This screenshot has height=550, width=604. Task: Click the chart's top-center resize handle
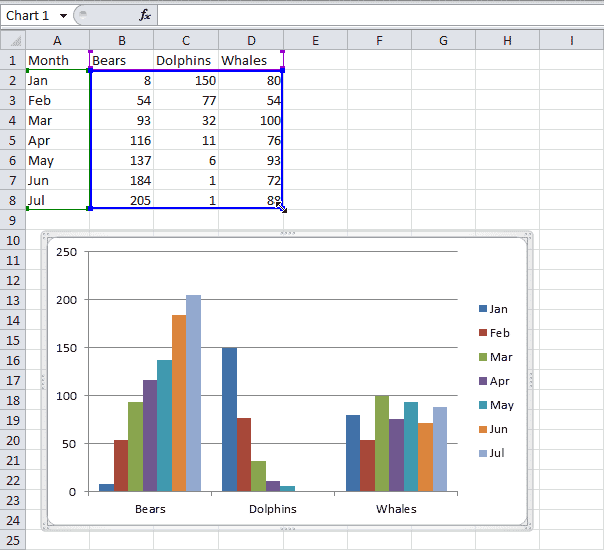pos(287,233)
